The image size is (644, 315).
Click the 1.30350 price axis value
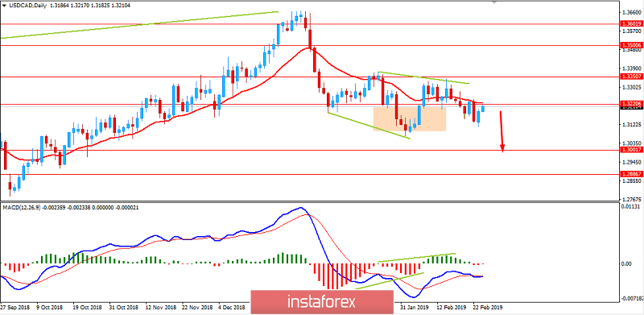(x=632, y=143)
